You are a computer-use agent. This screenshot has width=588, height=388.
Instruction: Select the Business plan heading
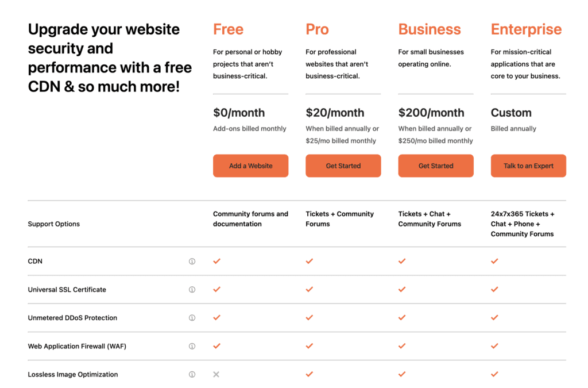[x=430, y=29]
